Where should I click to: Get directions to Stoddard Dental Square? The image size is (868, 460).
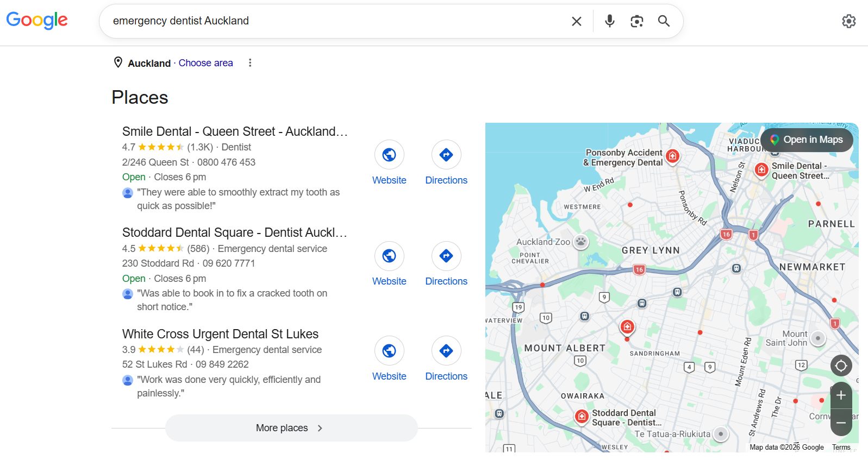(446, 256)
